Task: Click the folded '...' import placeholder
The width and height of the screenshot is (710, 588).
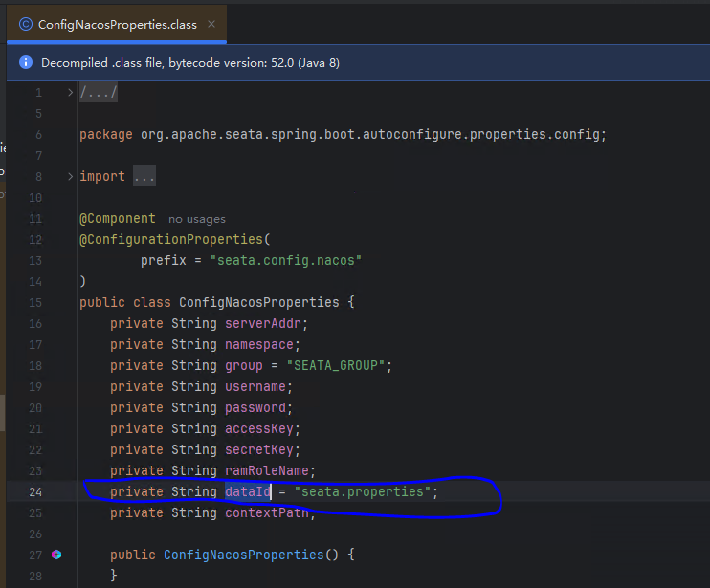Action: pos(144,177)
